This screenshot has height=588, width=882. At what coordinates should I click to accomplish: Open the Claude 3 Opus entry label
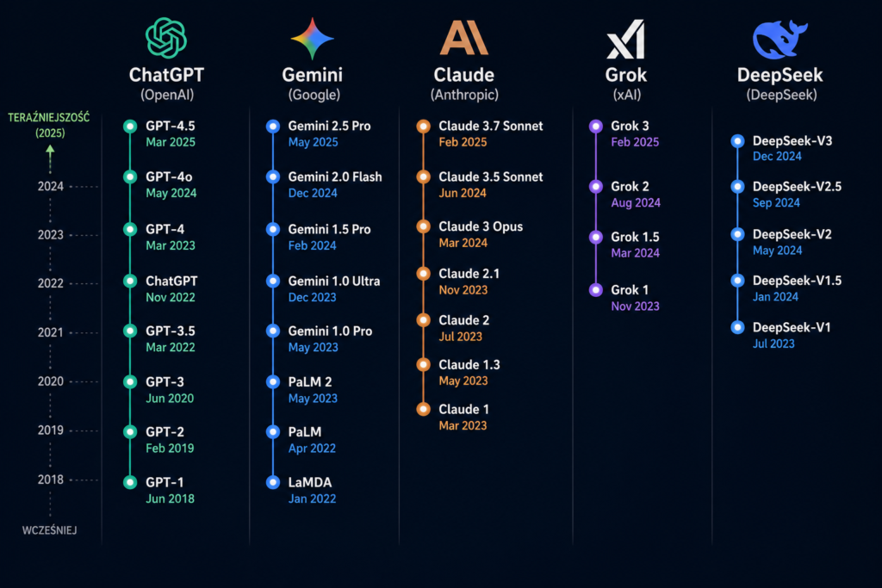click(x=481, y=226)
